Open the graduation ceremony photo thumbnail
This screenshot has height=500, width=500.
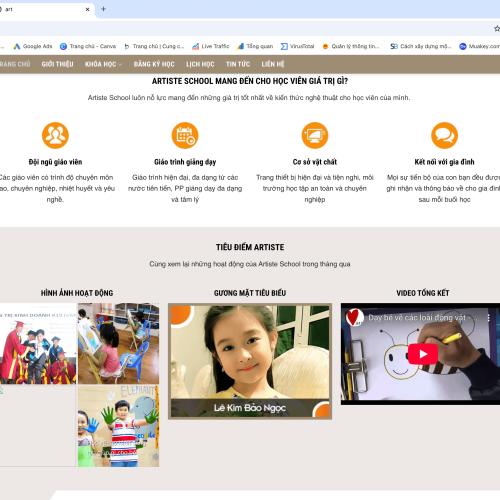[x=38, y=344]
